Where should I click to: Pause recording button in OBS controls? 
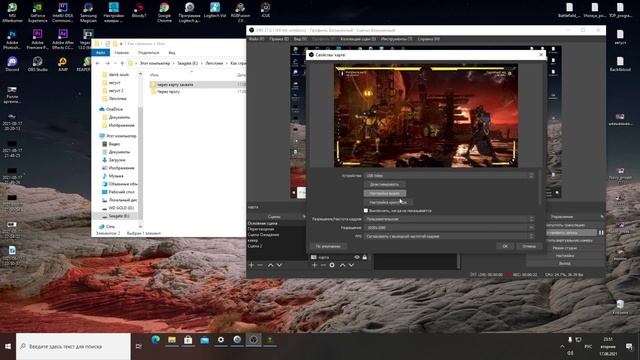601,233
